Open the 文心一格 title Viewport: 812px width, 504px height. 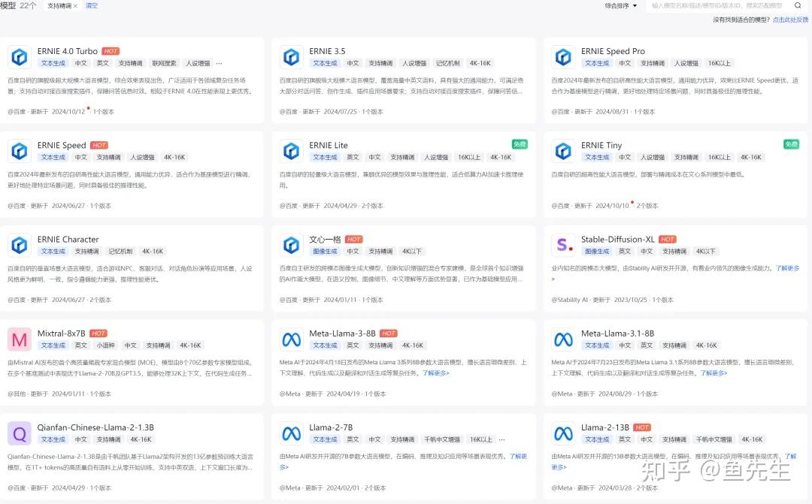point(326,240)
